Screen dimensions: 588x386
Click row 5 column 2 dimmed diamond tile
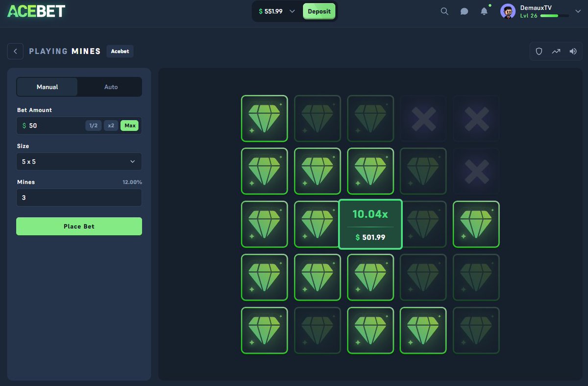click(x=318, y=330)
